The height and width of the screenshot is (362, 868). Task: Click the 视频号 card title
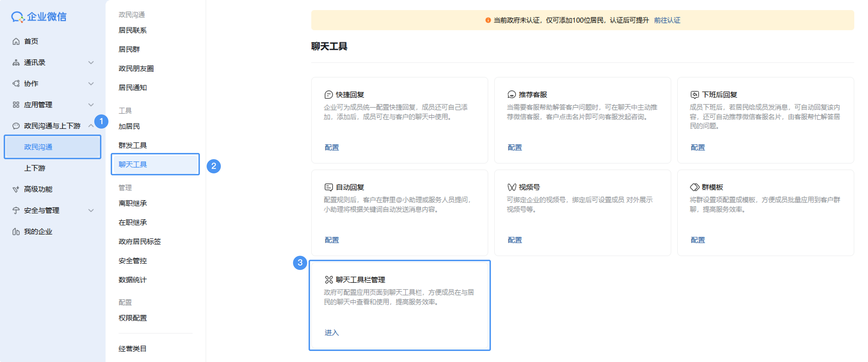tap(529, 187)
